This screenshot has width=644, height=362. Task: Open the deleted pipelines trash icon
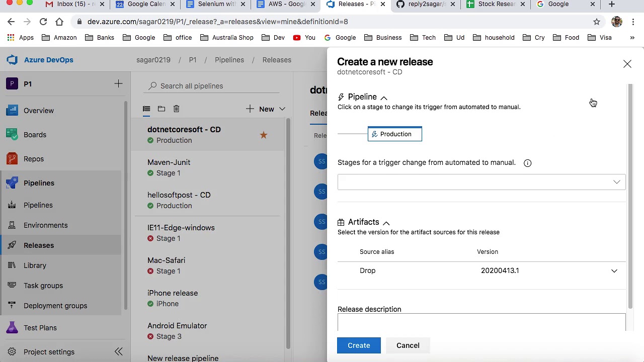tap(176, 109)
